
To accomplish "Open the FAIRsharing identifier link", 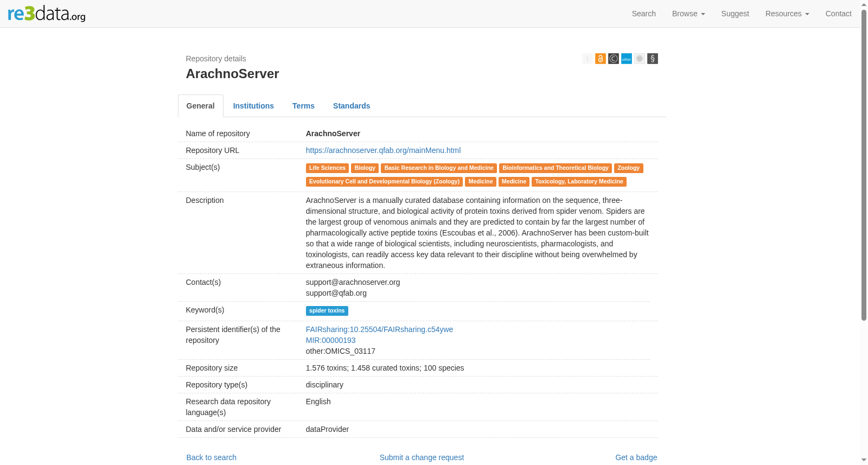I will [x=379, y=329].
